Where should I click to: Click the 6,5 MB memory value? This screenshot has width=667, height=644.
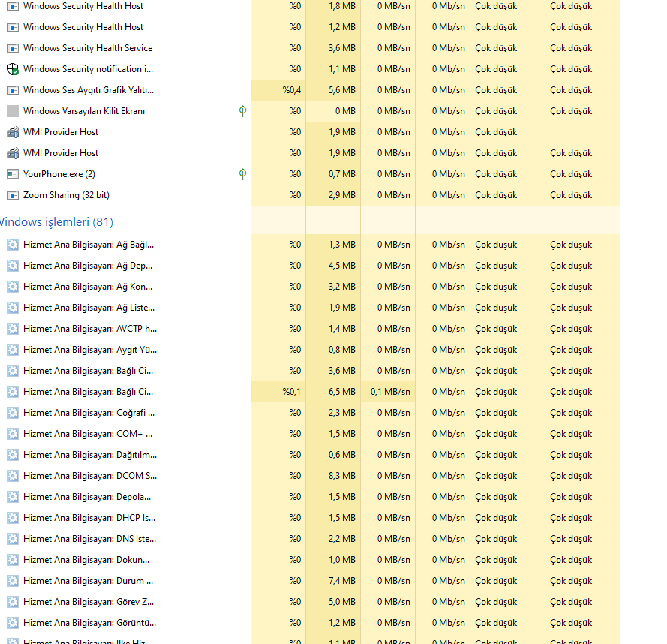tap(342, 392)
